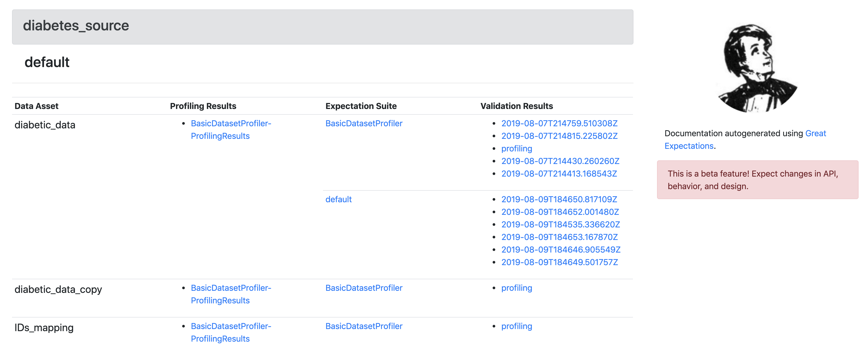Click the diabetes_source header banner
The width and height of the screenshot is (868, 361).
[x=322, y=27]
